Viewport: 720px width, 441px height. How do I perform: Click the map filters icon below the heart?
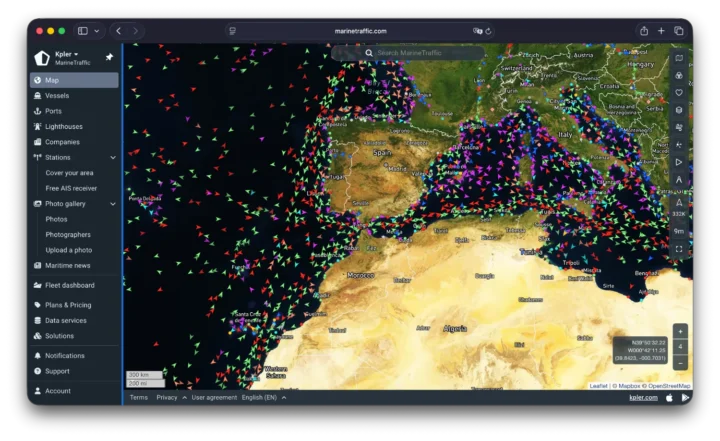(679, 110)
